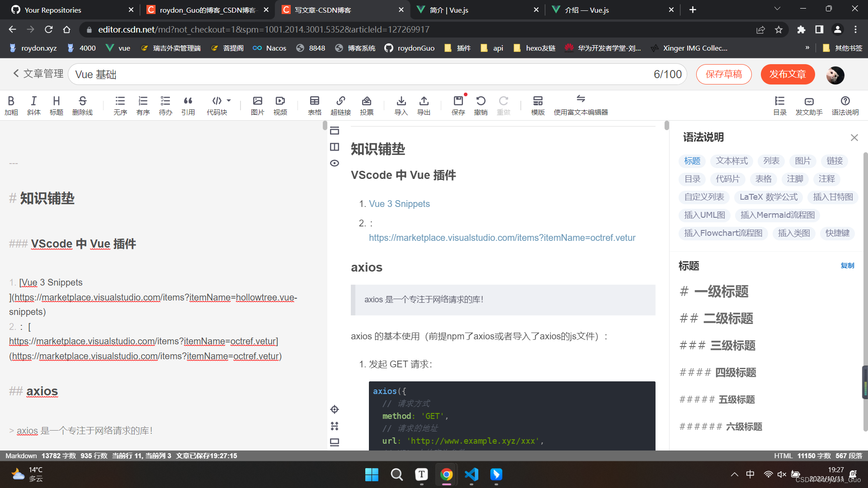Click the 发布文章 publish button
Image resolution: width=868 pixels, height=488 pixels.
point(788,75)
